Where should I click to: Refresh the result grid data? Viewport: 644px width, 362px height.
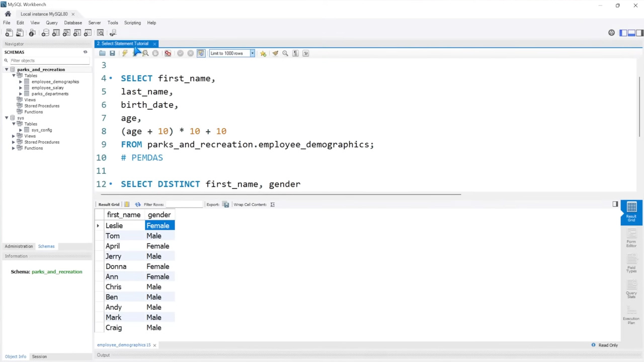pyautogui.click(x=138, y=205)
